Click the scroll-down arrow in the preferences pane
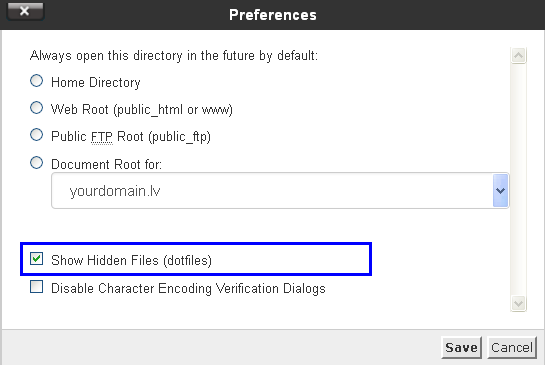 tap(518, 303)
